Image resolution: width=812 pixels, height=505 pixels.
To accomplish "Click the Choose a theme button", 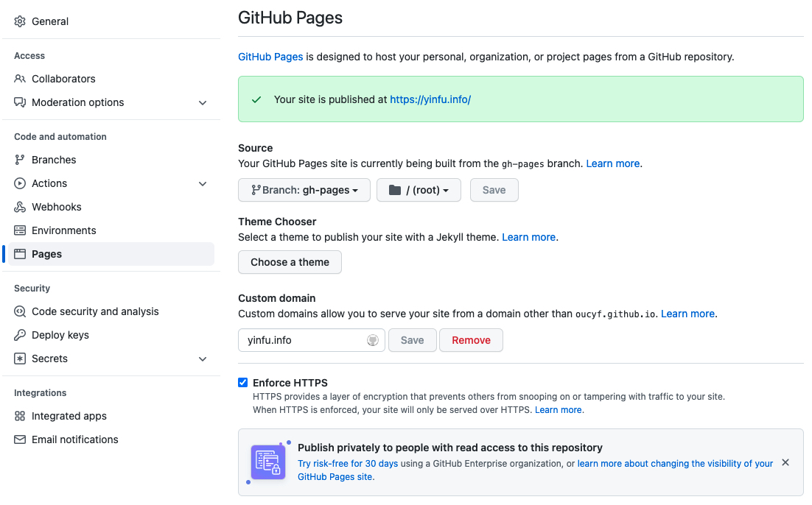I will click(290, 262).
